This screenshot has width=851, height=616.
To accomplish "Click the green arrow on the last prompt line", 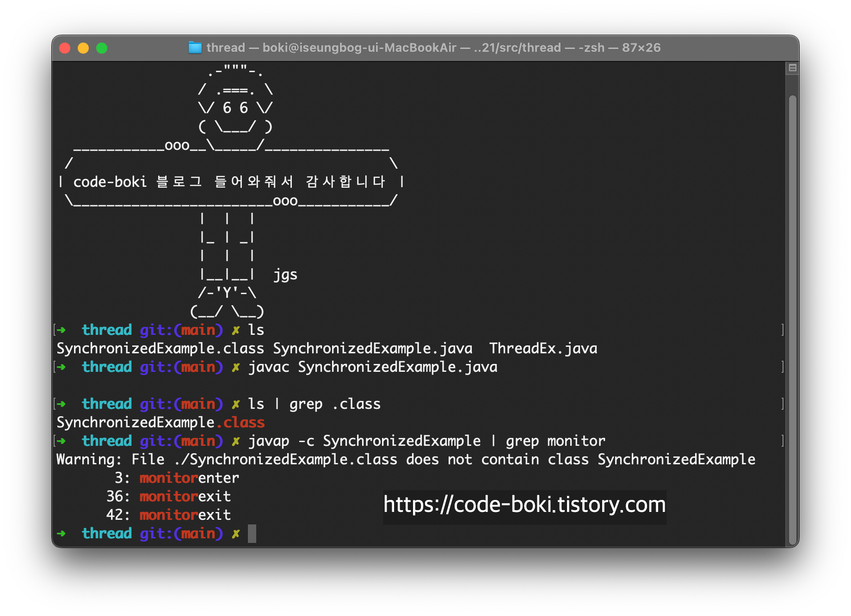I will [61, 534].
